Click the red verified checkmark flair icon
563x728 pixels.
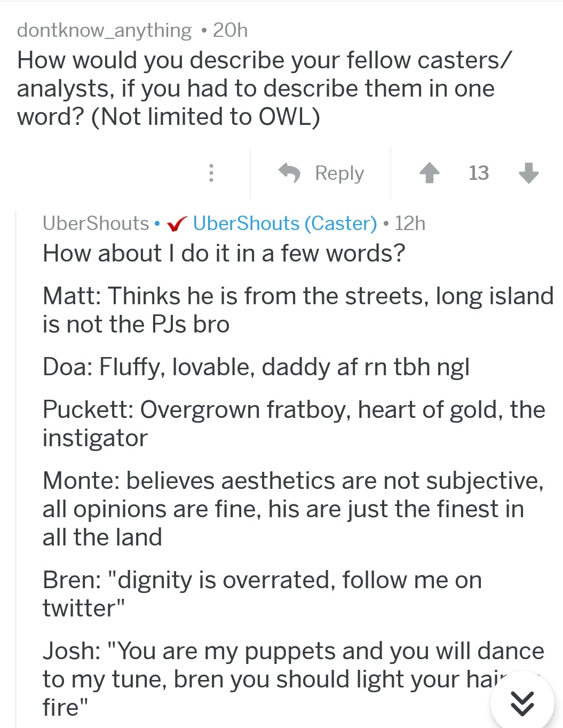(x=177, y=224)
